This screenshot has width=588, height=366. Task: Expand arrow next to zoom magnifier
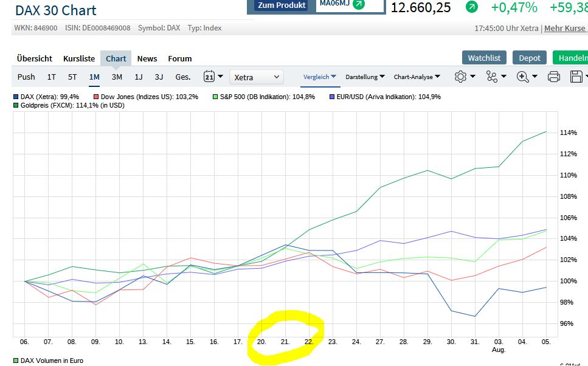534,77
